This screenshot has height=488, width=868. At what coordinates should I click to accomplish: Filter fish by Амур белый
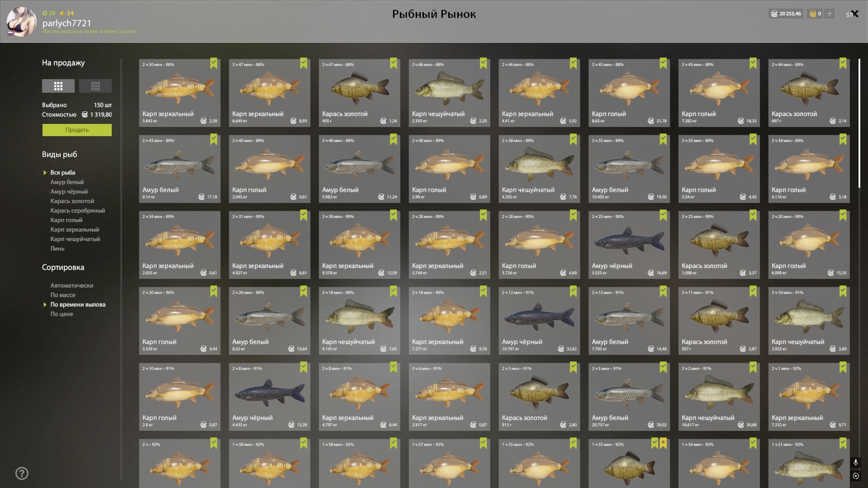tap(67, 182)
